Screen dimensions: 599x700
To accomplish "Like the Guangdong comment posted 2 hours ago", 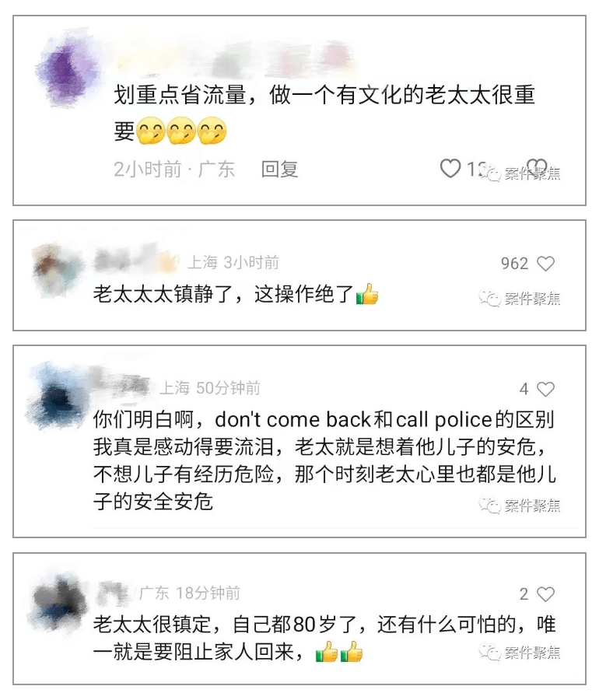I will (x=450, y=169).
